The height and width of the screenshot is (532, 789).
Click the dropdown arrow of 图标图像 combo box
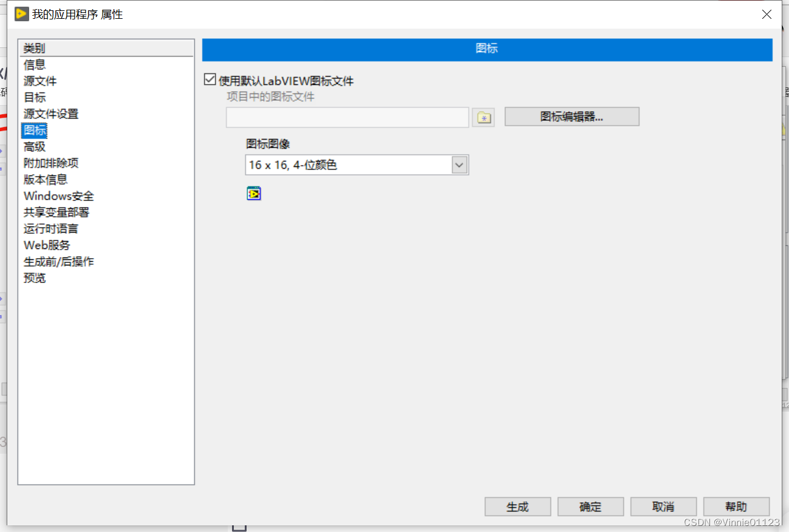pos(460,165)
